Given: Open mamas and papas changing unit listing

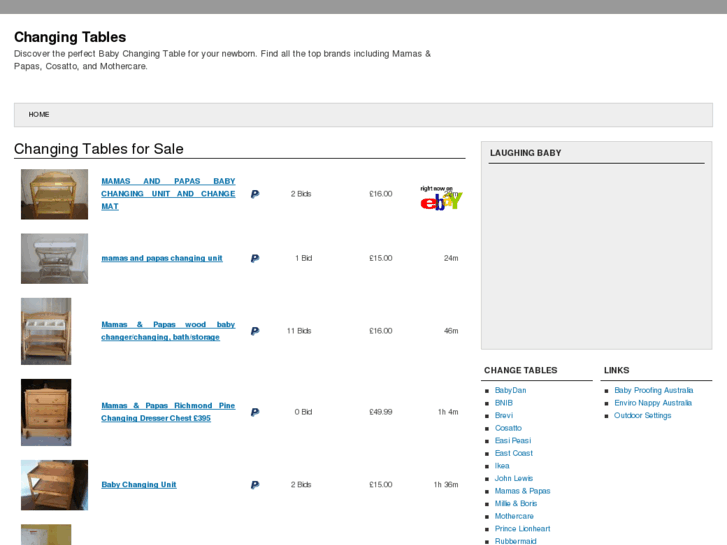Looking at the screenshot, I should click(x=162, y=258).
